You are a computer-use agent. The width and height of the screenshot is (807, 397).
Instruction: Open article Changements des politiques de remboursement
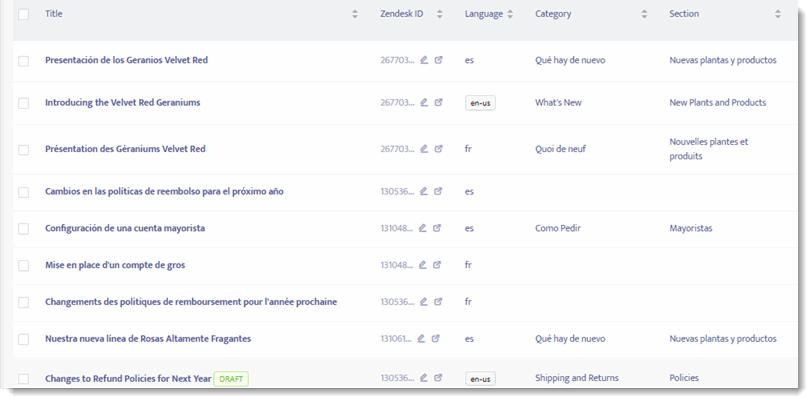191,302
